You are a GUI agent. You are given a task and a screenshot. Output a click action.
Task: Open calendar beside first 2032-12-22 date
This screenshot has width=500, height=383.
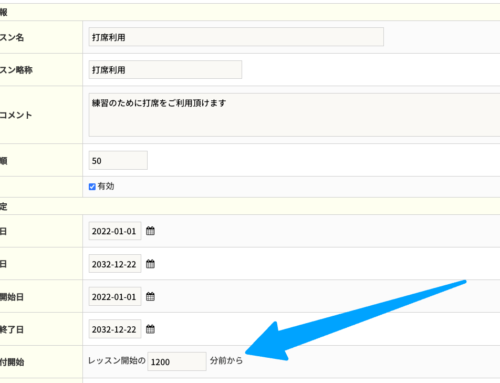(150, 264)
